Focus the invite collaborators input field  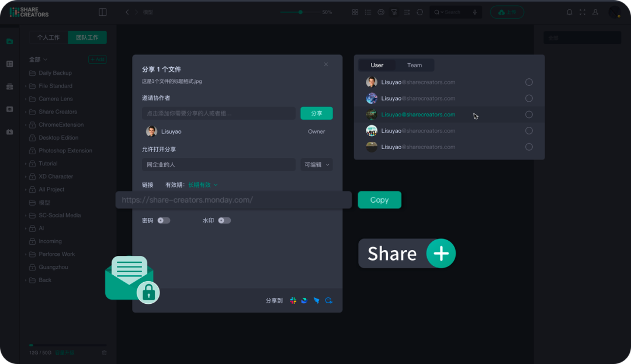pyautogui.click(x=219, y=113)
